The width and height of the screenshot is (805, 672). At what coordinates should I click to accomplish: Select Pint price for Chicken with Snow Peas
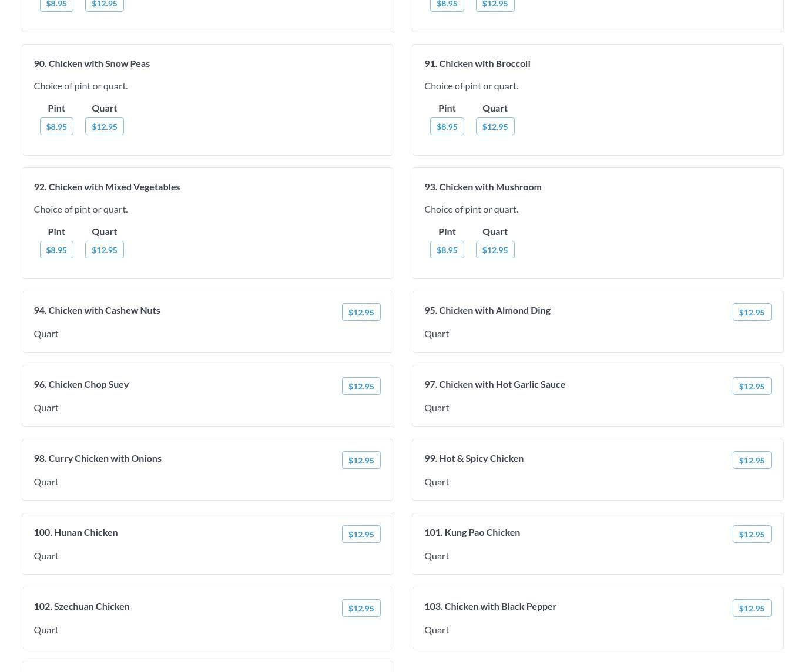pos(56,126)
